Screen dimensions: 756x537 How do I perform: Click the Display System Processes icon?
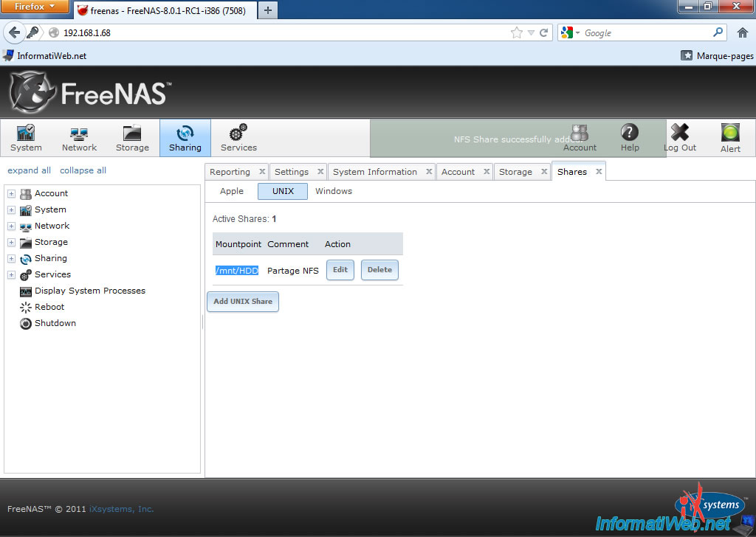point(26,291)
